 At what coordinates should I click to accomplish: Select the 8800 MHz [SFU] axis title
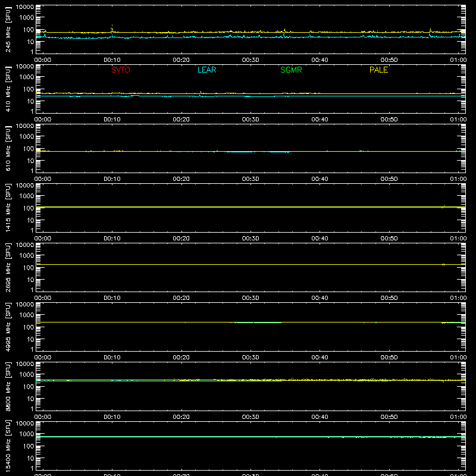pos(8,386)
